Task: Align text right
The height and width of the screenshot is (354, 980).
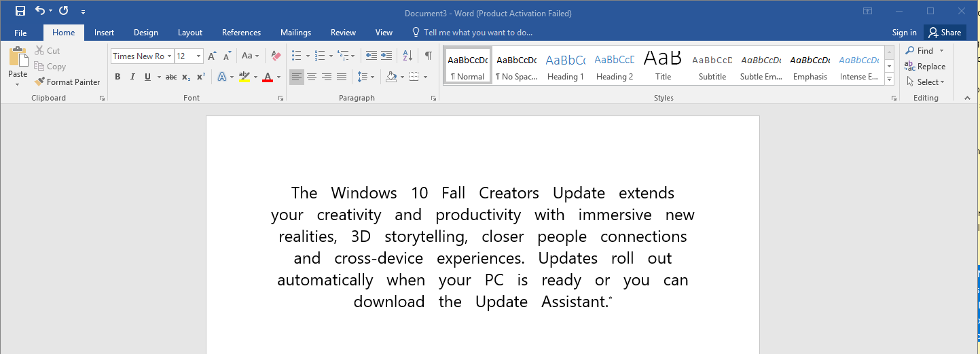Action: (x=327, y=77)
